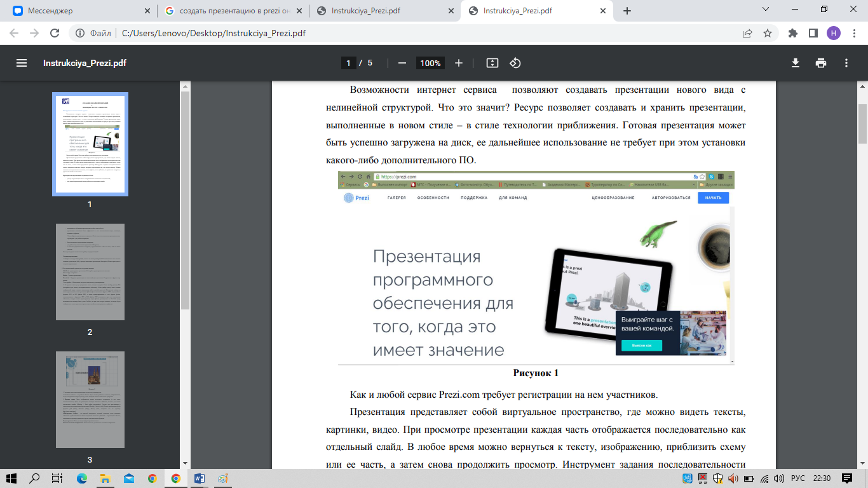The image size is (868, 488).
Task: View site information next to Файл
Action: point(81,33)
